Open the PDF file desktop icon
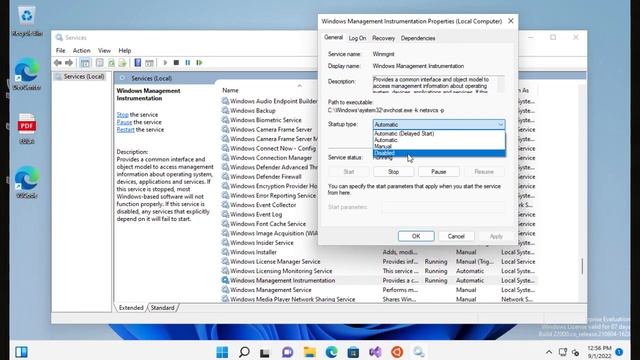The width and height of the screenshot is (640, 360). click(x=27, y=129)
